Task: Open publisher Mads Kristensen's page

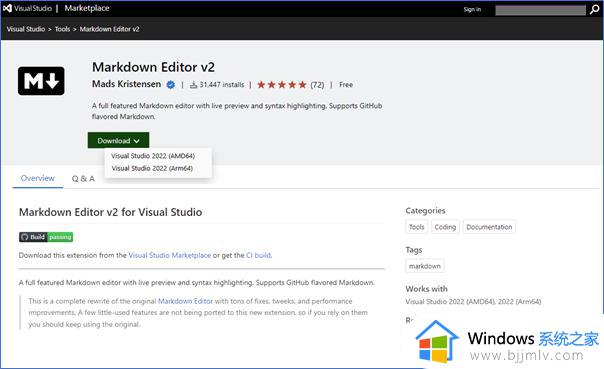Action: click(x=126, y=84)
